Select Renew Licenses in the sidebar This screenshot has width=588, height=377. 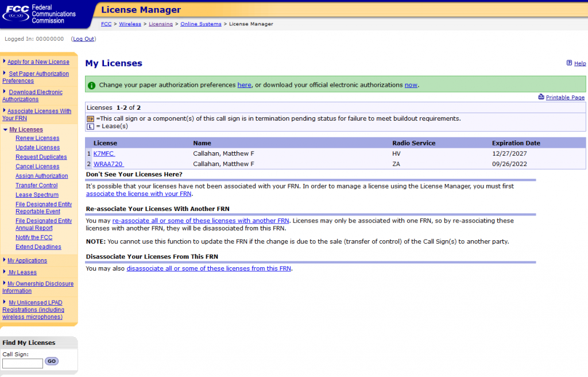[37, 138]
